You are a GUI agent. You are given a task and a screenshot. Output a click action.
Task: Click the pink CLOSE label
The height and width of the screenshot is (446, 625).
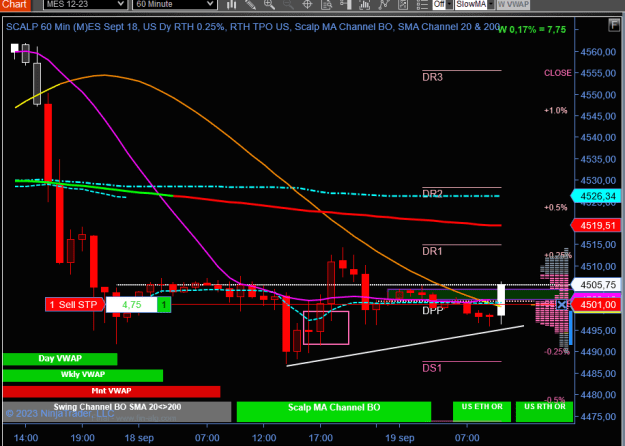[x=558, y=73]
